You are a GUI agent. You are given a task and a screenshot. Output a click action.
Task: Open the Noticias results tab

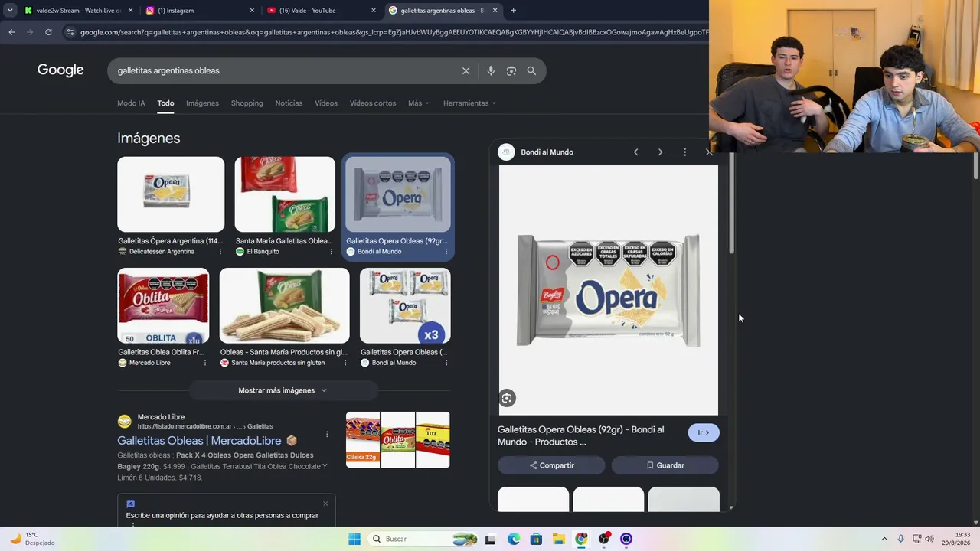289,103
